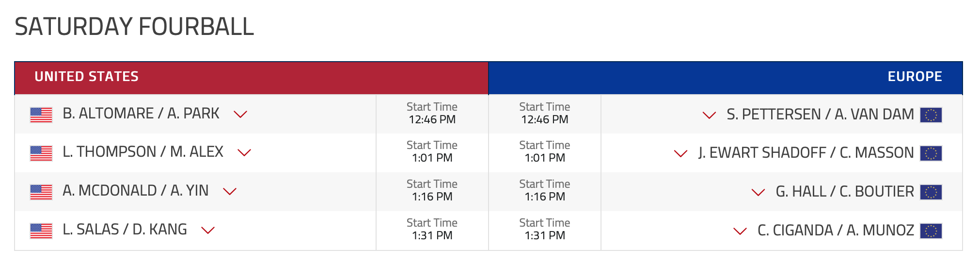Expand the S. Pettersen / A. Van Dam chevron
980x265 pixels.
(x=710, y=116)
